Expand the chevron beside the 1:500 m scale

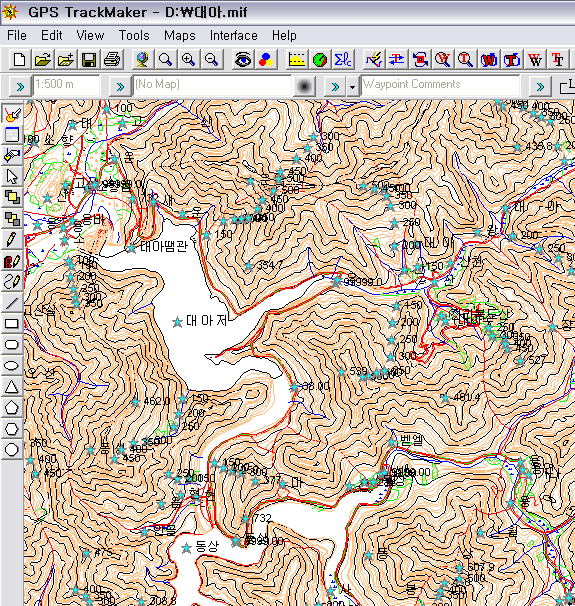20,86
